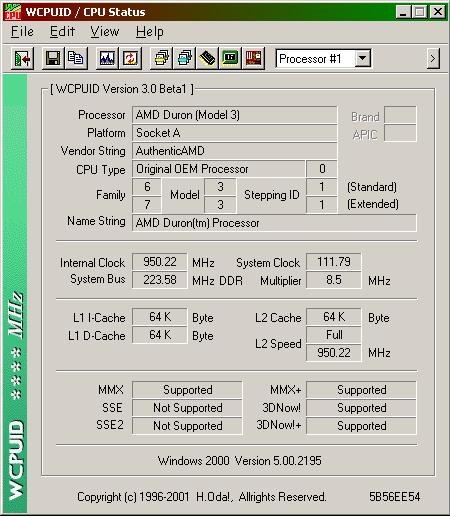Open the View menu
450x516 pixels.
105,32
